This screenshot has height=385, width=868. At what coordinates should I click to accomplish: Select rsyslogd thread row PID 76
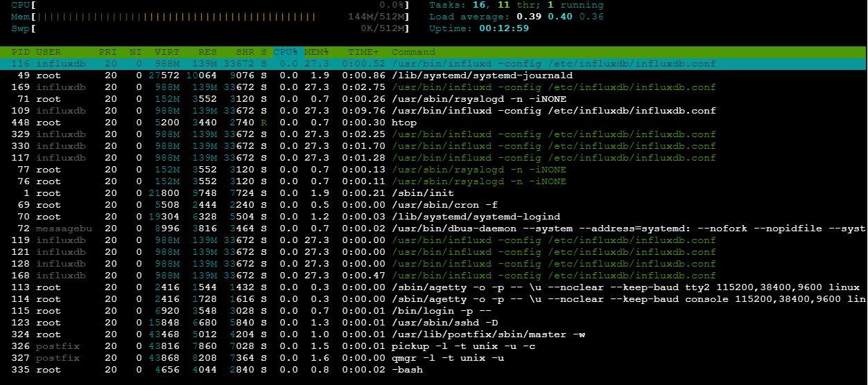point(433,181)
